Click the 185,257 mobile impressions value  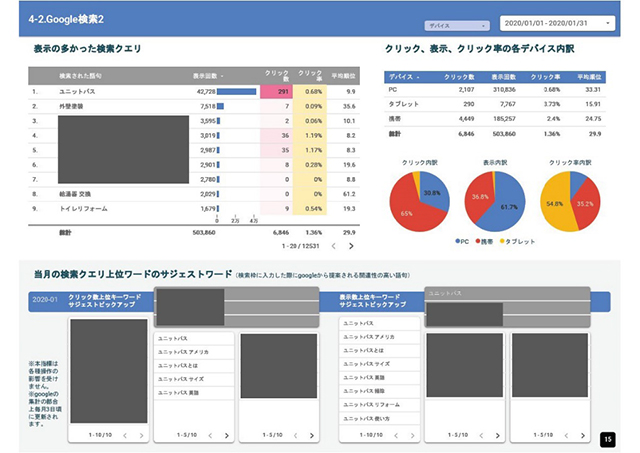point(504,119)
